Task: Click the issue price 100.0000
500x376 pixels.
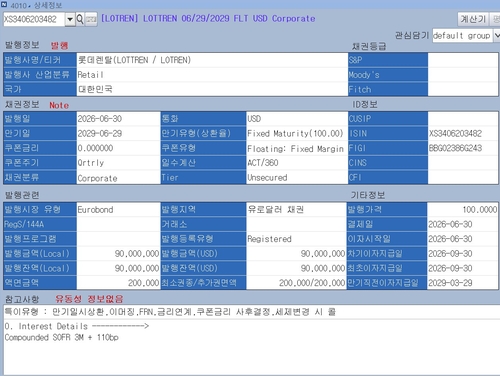Action: pyautogui.click(x=480, y=209)
